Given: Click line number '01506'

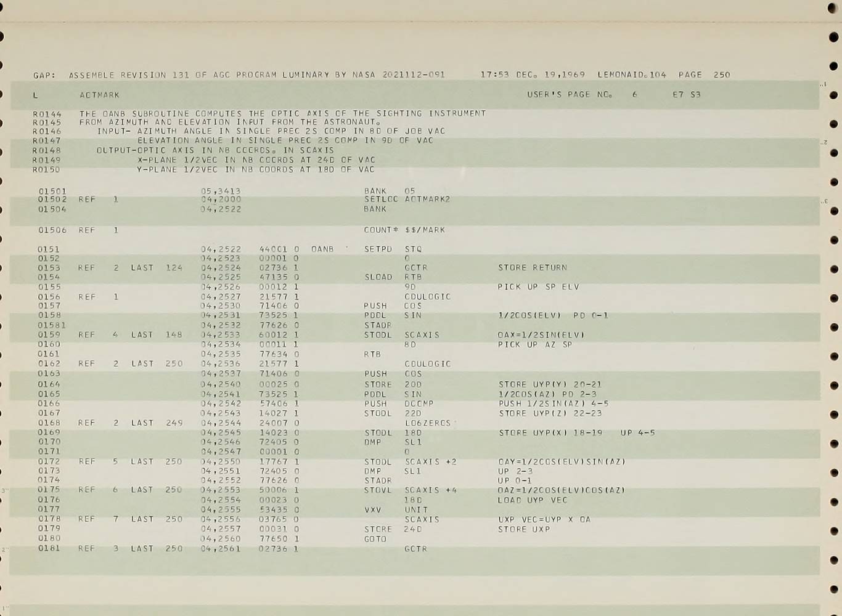Looking at the screenshot, I should tap(52, 230).
